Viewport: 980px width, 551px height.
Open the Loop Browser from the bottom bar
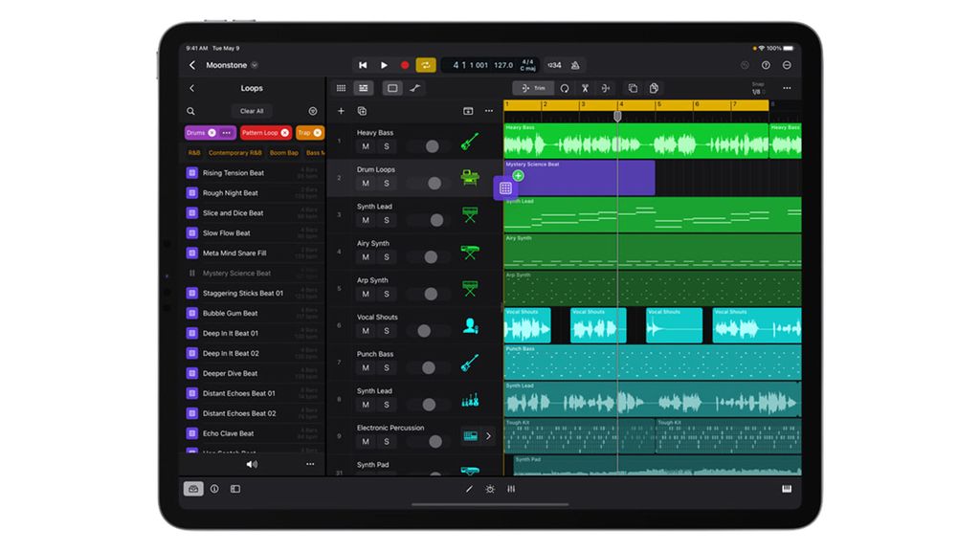195,489
